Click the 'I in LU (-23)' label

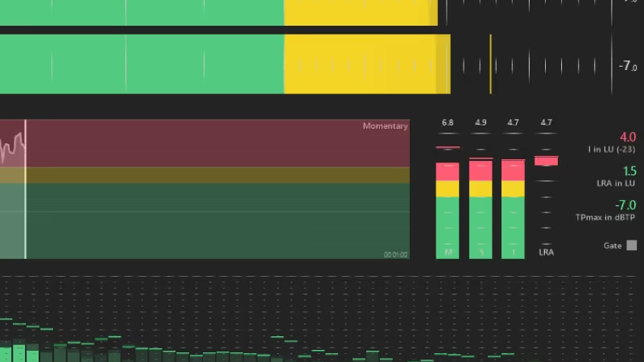tap(612, 150)
